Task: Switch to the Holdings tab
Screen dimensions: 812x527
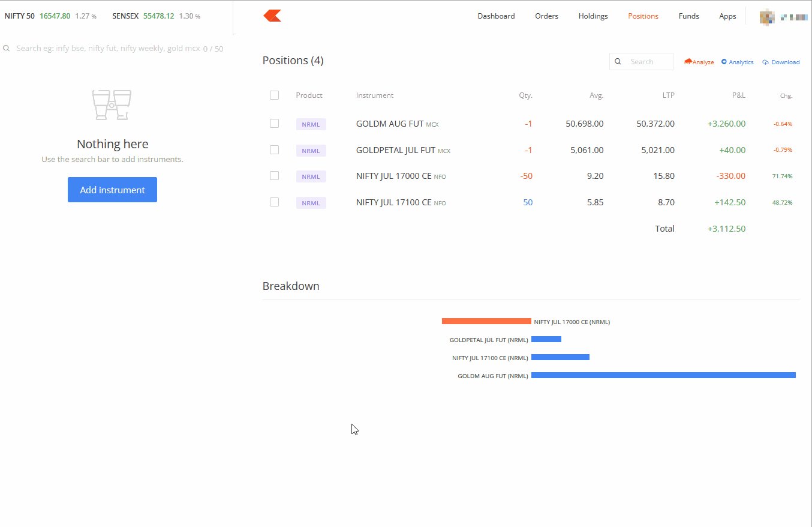Action: click(x=593, y=16)
